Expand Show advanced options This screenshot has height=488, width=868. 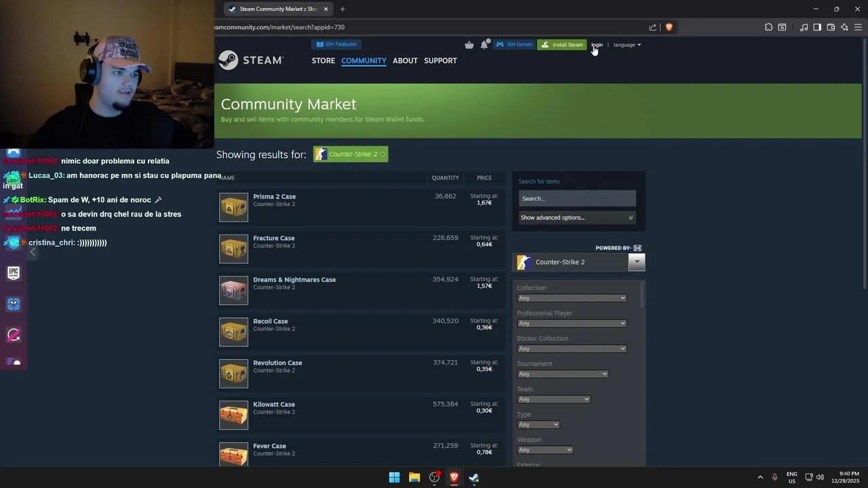pos(577,218)
